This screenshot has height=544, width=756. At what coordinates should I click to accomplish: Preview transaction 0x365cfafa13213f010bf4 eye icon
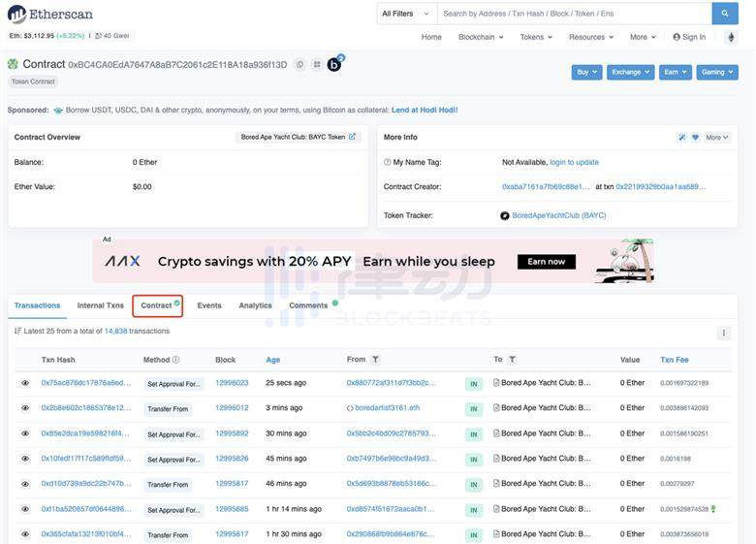pos(25,534)
